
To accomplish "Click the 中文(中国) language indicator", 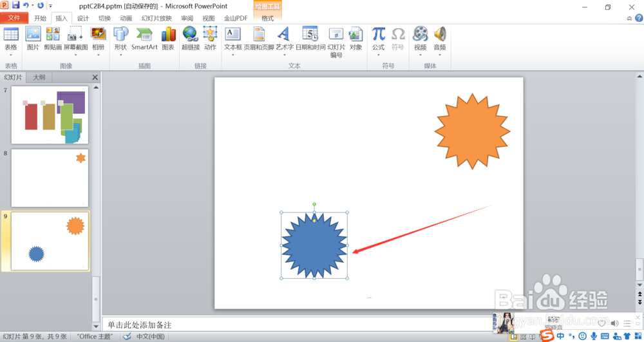I will tap(150, 337).
